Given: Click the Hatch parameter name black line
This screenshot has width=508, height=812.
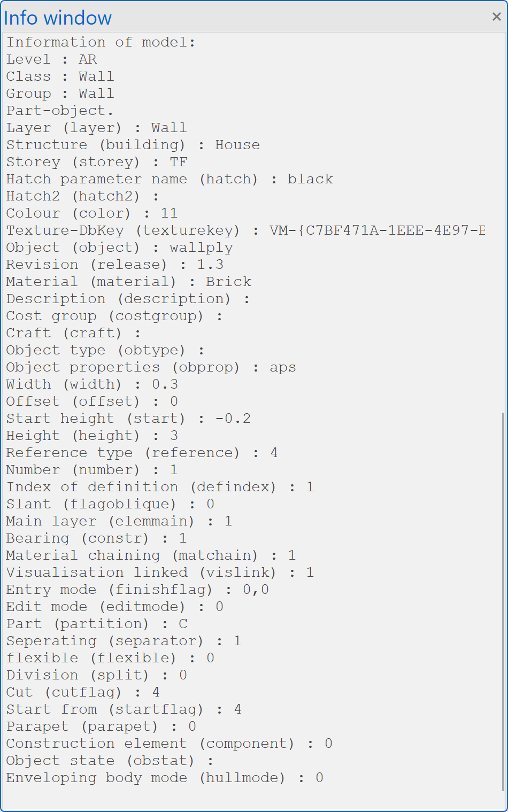Looking at the screenshot, I should coord(169,179).
